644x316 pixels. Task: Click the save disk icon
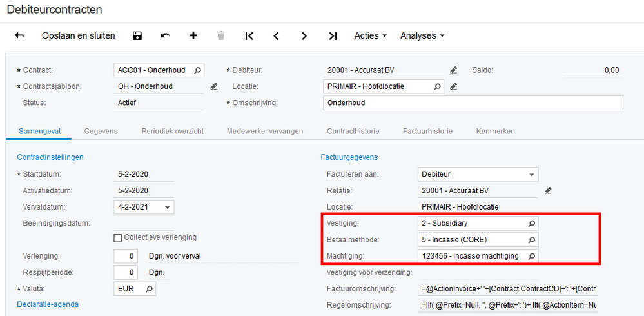tap(137, 35)
